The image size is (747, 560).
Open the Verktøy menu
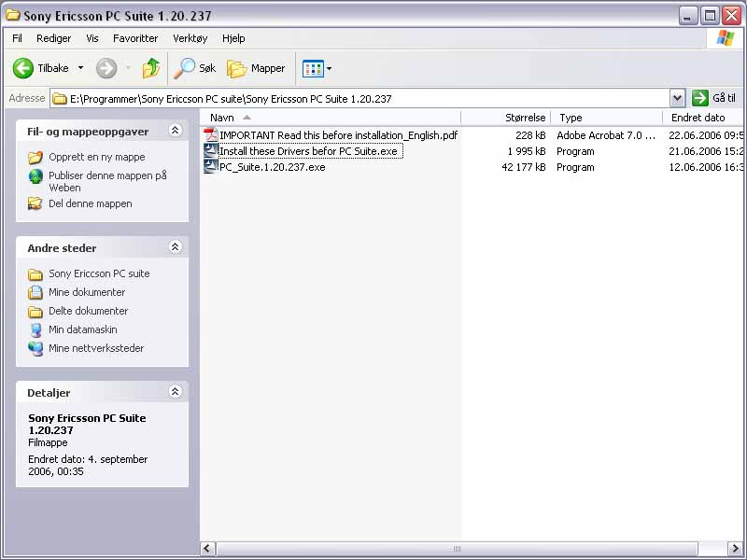pos(190,38)
